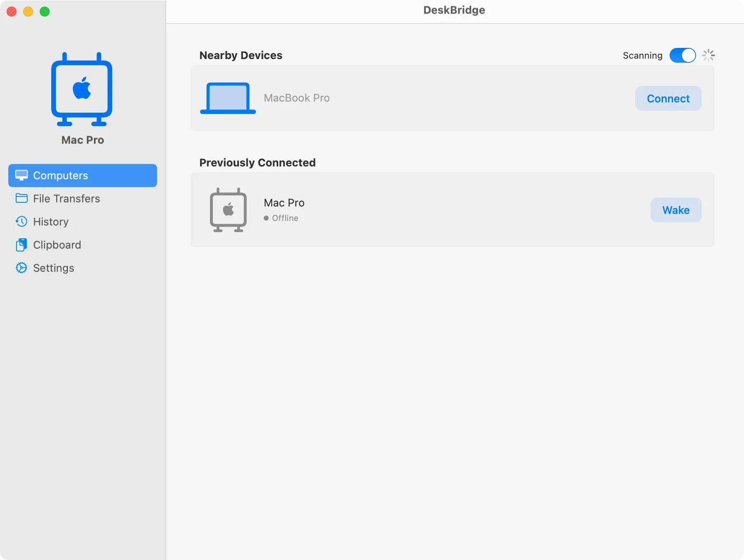The height and width of the screenshot is (560, 744).
Task: Open Settings from the sidebar
Action: [x=83, y=268]
